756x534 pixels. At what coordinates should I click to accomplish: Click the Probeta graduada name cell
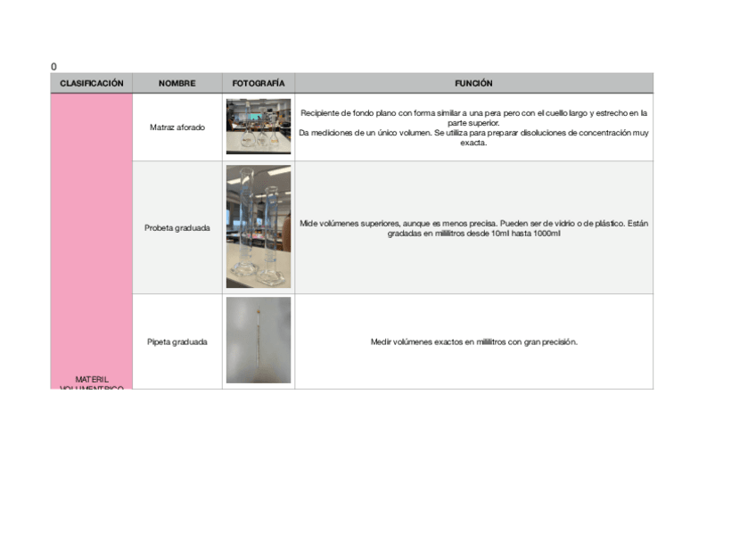pos(177,227)
